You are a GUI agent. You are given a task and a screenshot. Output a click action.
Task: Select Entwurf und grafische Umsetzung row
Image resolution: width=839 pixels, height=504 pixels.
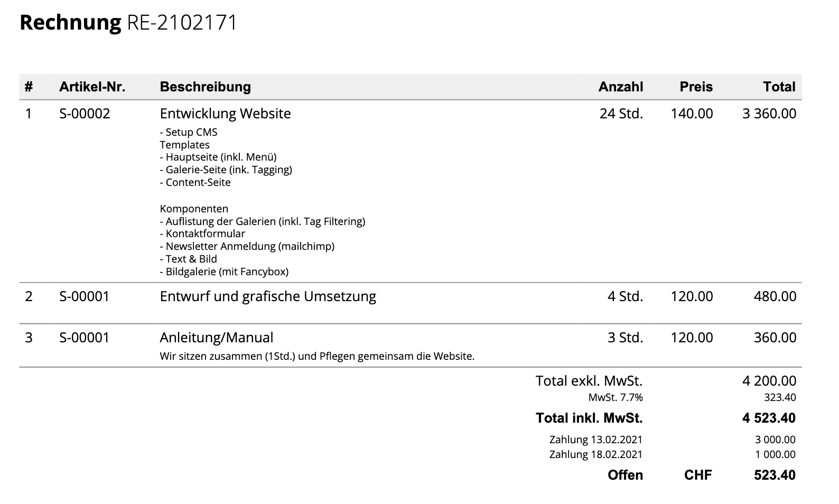tap(268, 296)
